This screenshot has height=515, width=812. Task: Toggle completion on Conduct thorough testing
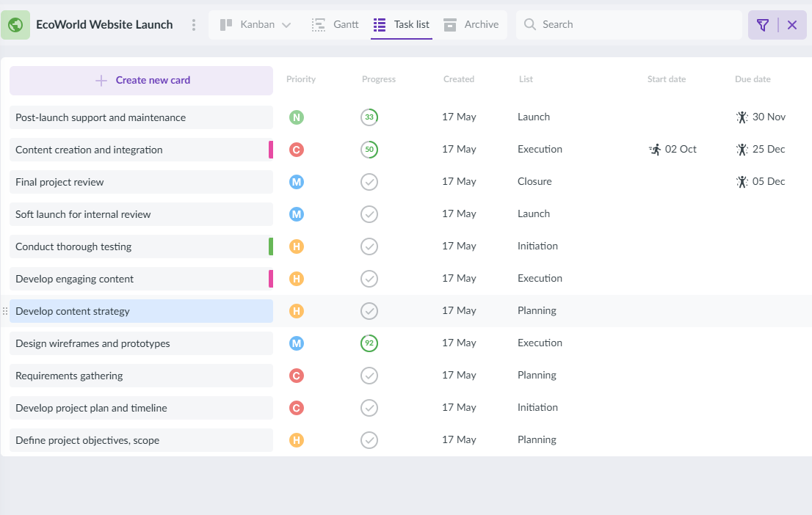369,246
